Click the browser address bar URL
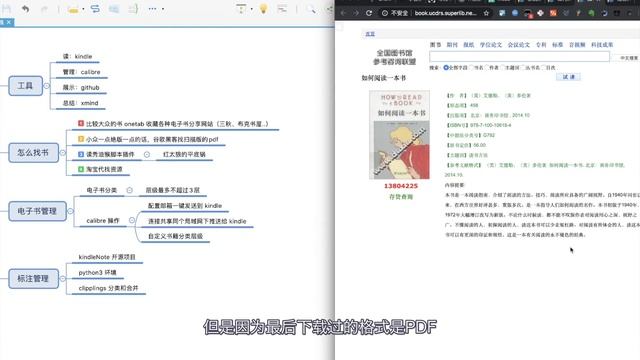Screen dimensions: 640x360 [x=445, y=13]
